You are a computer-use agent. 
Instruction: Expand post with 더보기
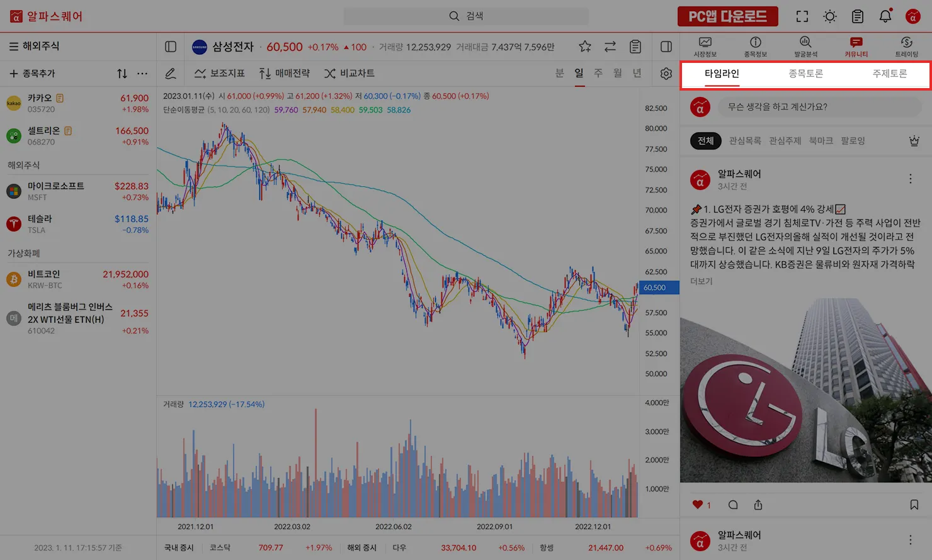point(702,281)
